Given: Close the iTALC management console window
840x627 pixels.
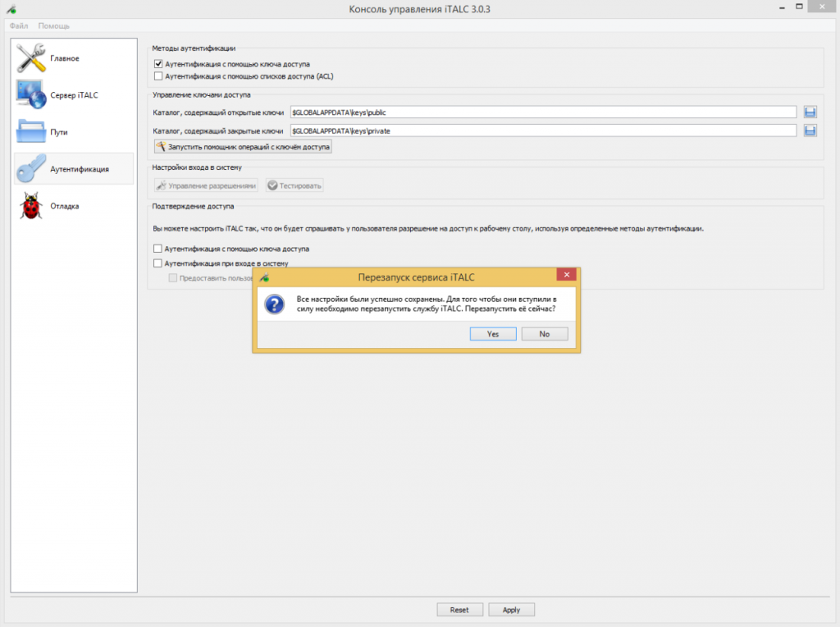Looking at the screenshot, I should 822,7.
